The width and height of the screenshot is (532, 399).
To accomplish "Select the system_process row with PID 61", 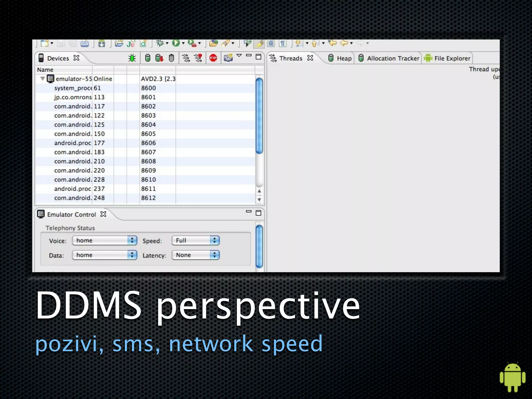I will click(x=145, y=88).
